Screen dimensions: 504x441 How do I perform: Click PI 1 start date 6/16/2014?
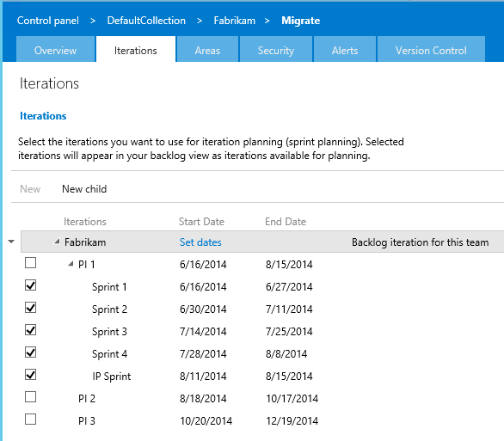pos(203,265)
